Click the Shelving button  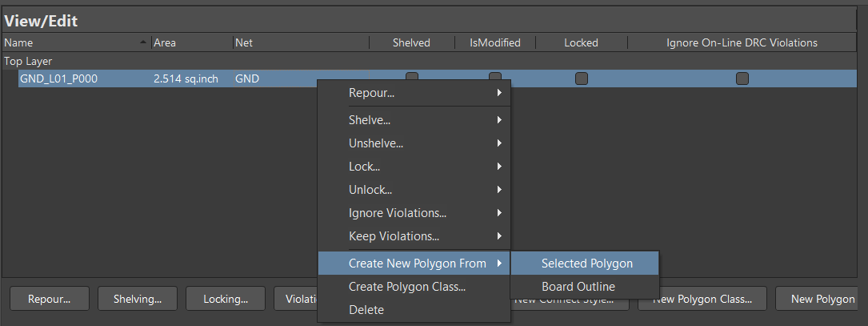coord(138,299)
